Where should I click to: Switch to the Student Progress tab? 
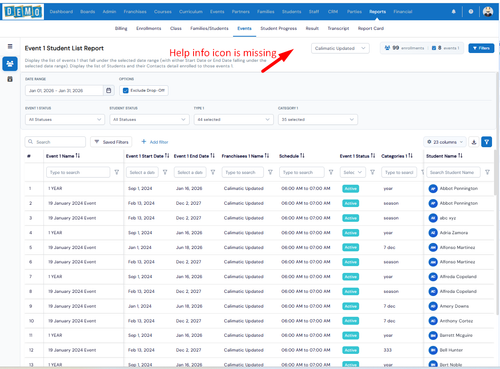[x=279, y=28]
